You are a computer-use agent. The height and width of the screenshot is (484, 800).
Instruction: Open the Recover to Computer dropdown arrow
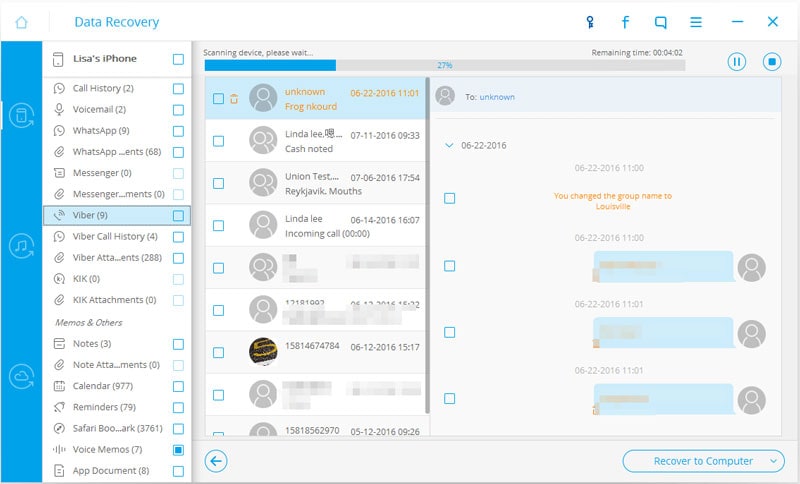pos(773,461)
